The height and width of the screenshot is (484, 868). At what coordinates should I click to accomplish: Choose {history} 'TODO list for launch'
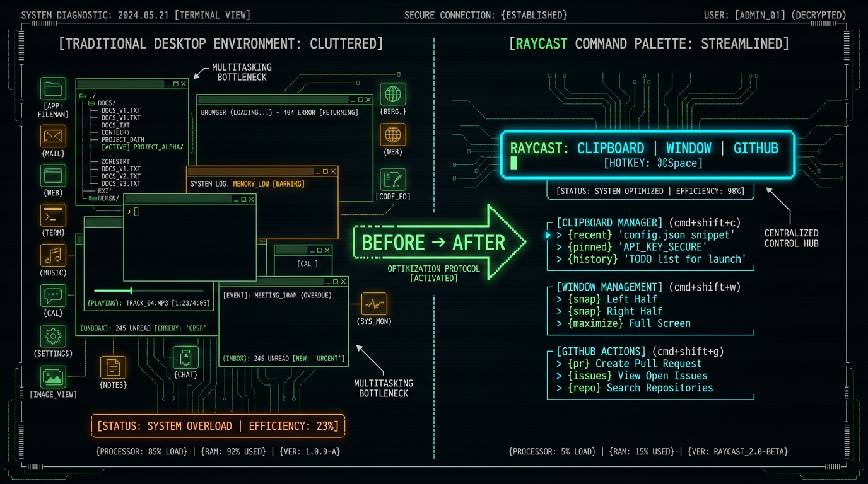coord(651,259)
